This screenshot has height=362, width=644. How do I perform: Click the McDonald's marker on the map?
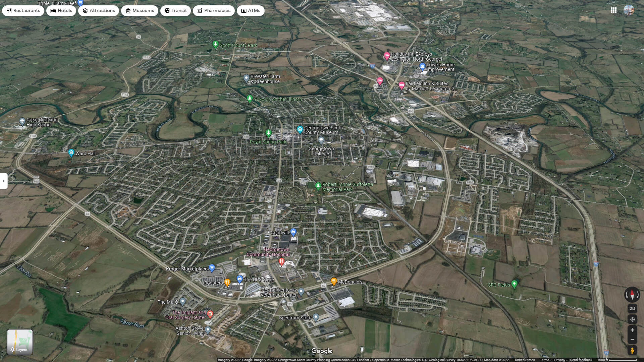pyautogui.click(x=334, y=281)
